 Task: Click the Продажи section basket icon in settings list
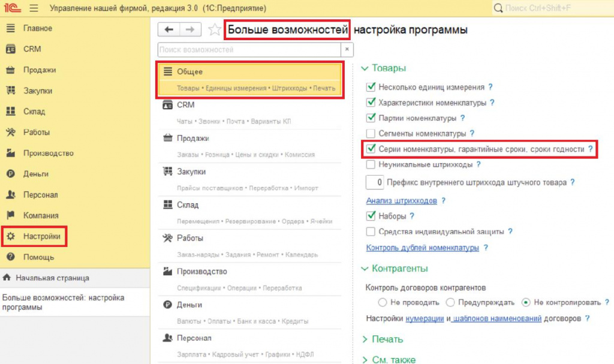(168, 138)
